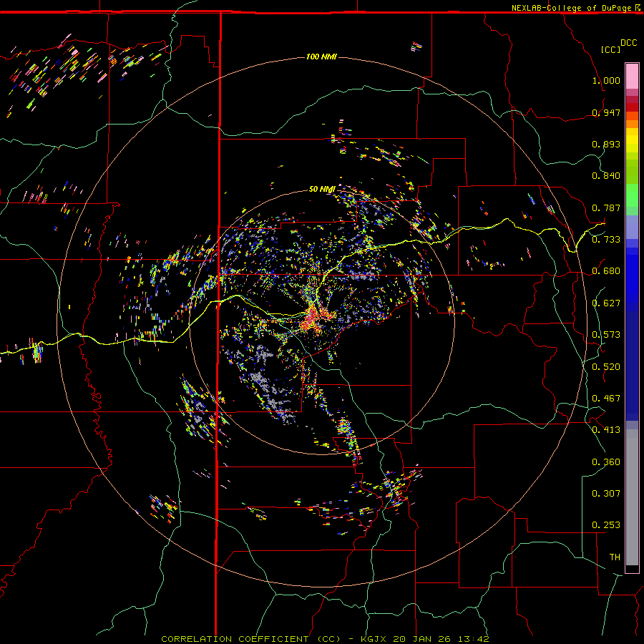The image size is (644, 644).
Task: Select the 0.573 value on color scale
Action: 606,335
